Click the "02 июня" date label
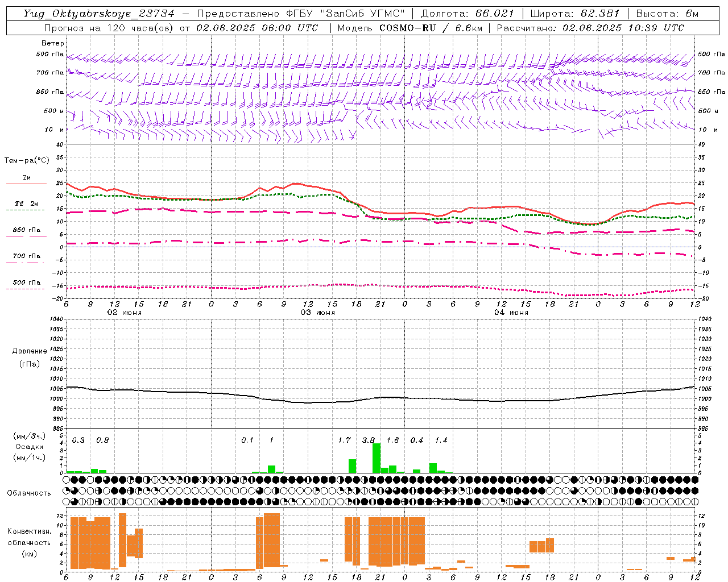Screen dimensions: 728x582 125,313
